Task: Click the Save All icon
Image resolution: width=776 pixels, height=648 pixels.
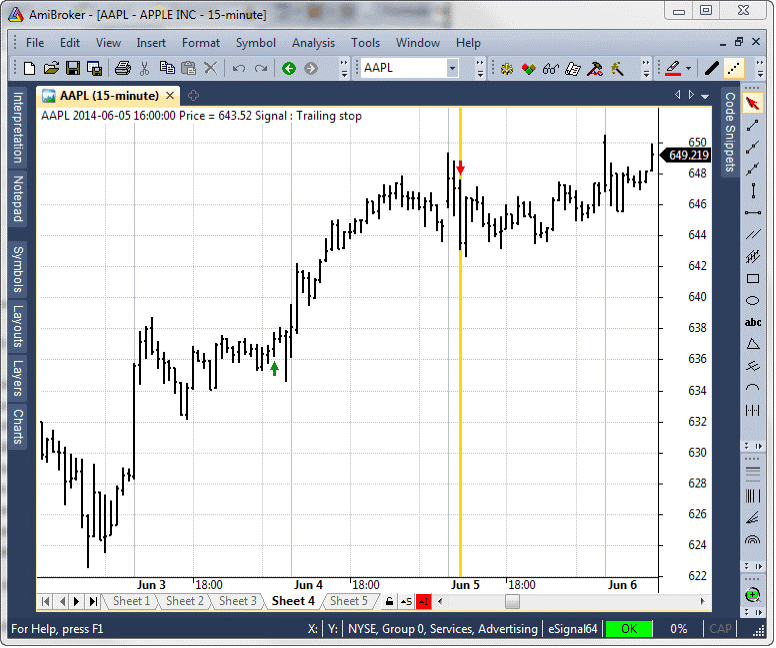Action: 94,68
